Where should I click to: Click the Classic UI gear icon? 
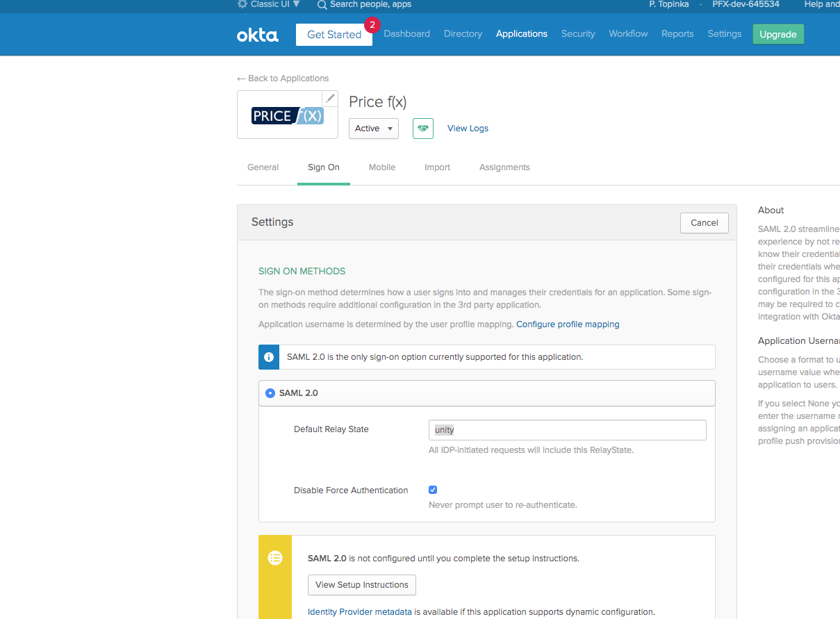point(242,4)
